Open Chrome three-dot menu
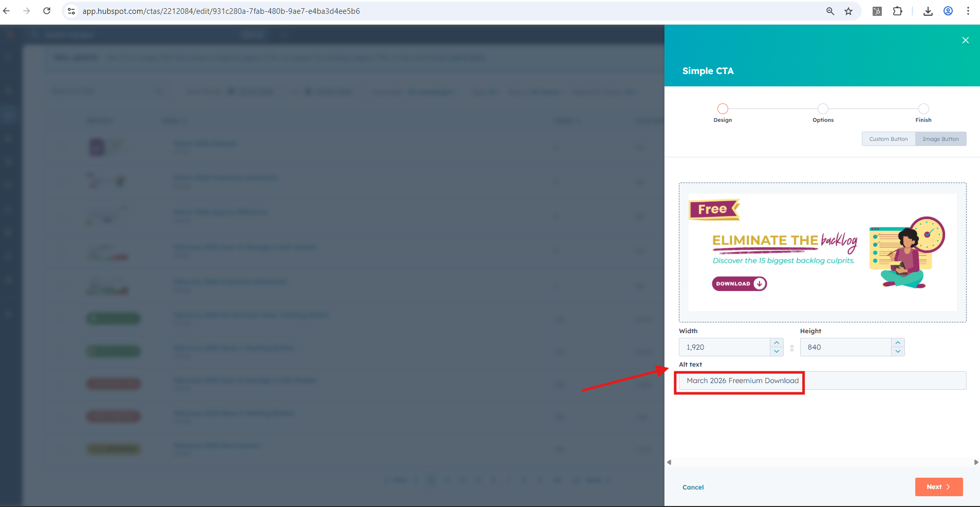980x507 pixels. pos(968,11)
